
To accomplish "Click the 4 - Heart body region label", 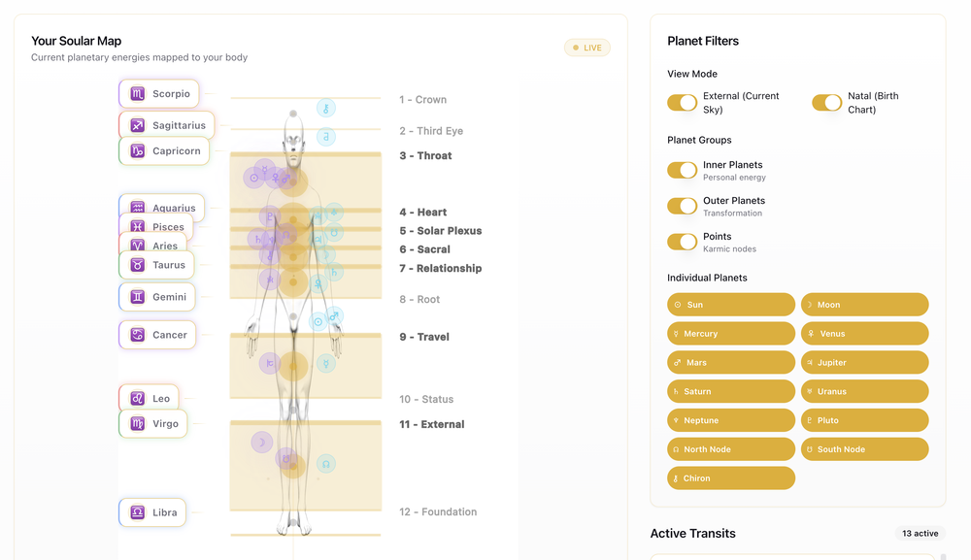I will click(422, 212).
